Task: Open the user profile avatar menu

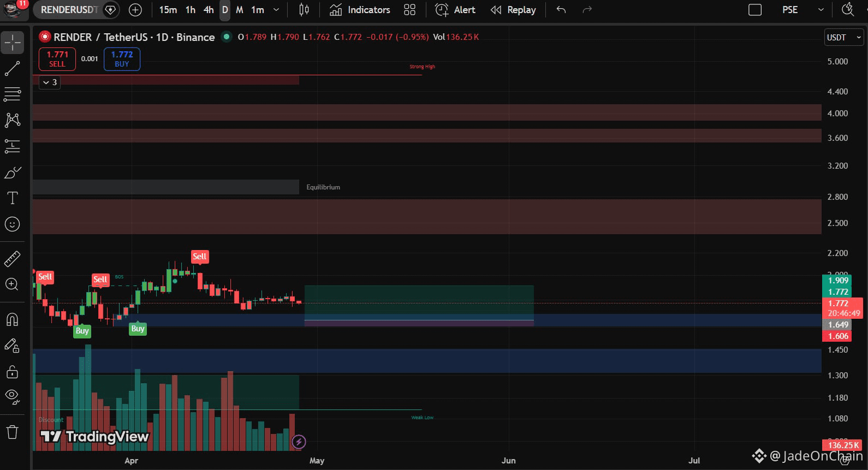Action: (x=13, y=9)
